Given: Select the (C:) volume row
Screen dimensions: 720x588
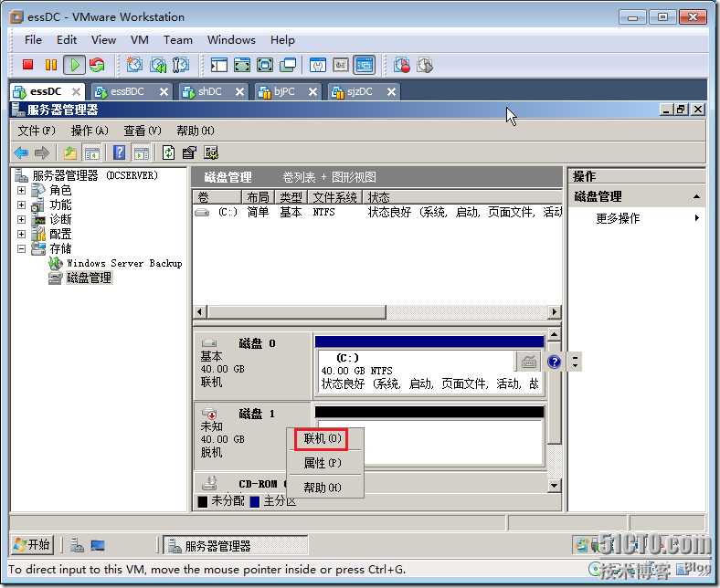Looking at the screenshot, I should pyautogui.click(x=377, y=212).
